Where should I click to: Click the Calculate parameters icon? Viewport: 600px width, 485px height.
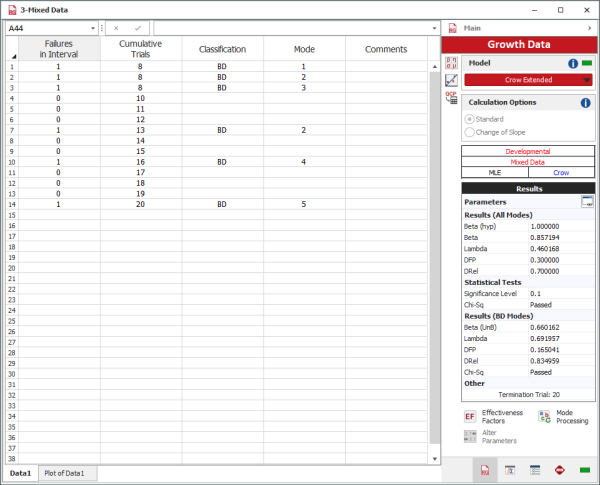coord(451,62)
